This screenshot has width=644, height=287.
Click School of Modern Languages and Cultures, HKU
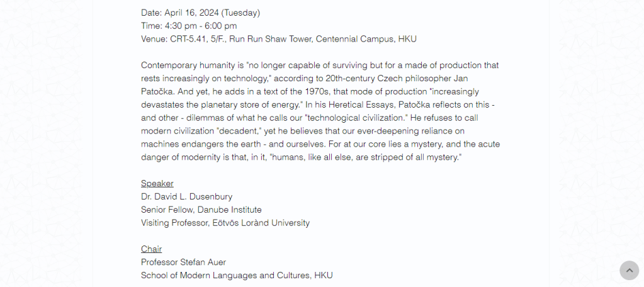coord(236,275)
